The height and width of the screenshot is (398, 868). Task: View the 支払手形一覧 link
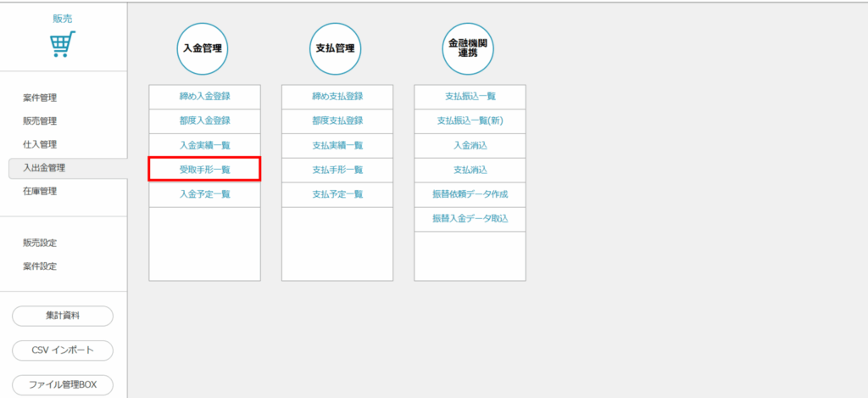pyautogui.click(x=337, y=170)
